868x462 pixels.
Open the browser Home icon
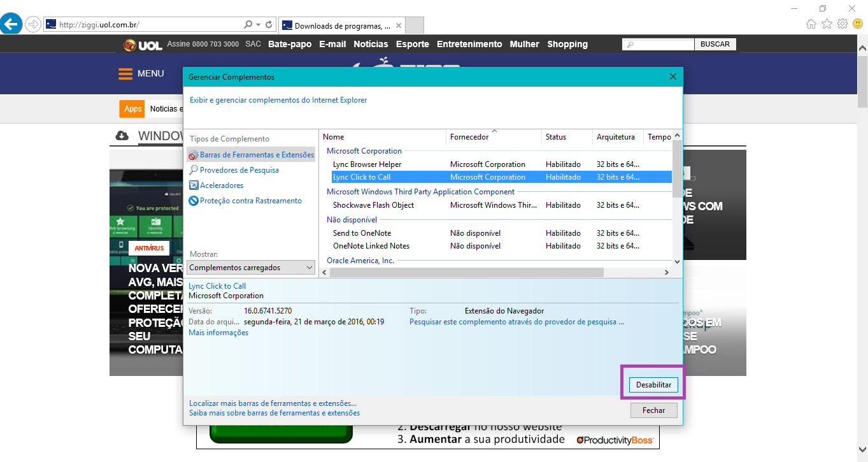pos(811,24)
